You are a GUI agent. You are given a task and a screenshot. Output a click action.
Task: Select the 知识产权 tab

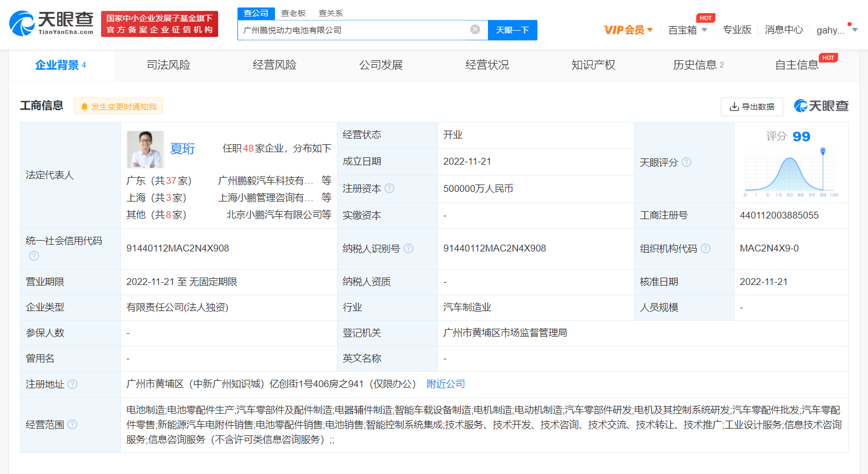593,65
